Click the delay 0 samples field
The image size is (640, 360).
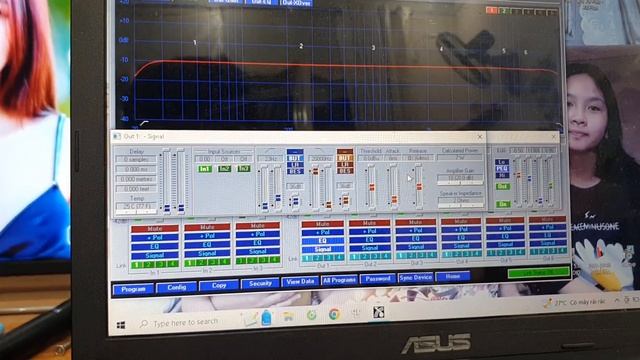click(x=136, y=159)
